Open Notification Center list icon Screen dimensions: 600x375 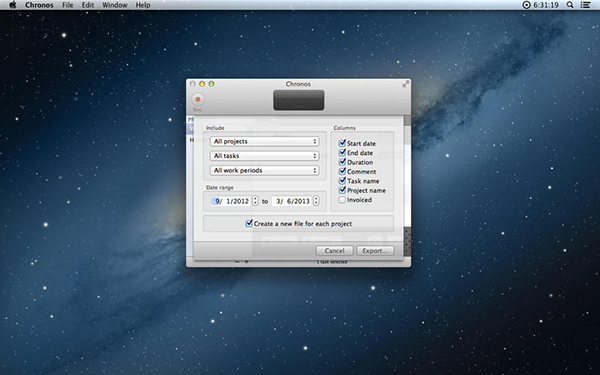pos(585,5)
